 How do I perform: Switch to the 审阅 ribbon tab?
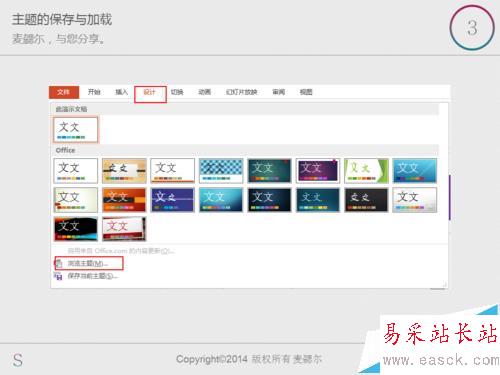pyautogui.click(x=278, y=92)
